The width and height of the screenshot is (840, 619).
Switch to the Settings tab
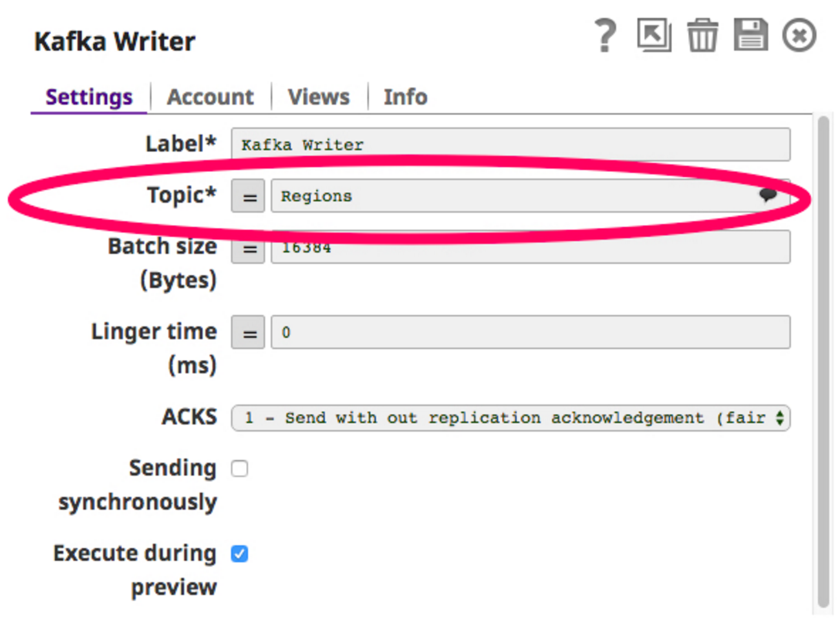89,97
